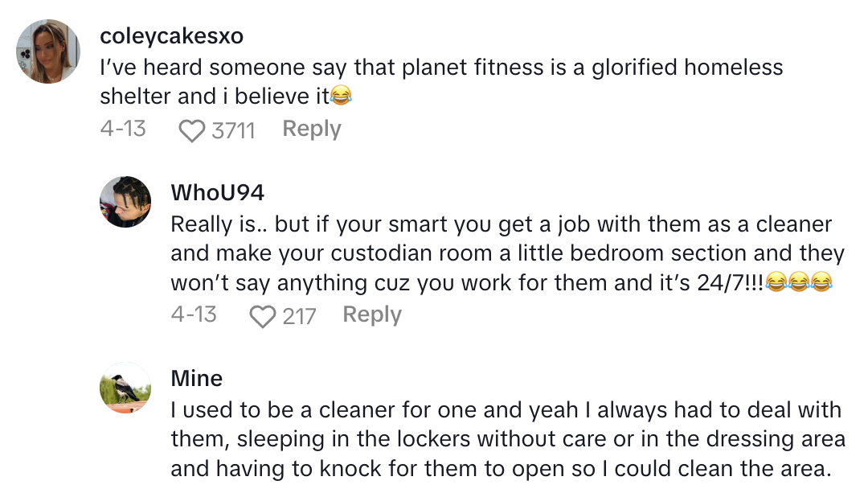Open the coleycakesxo username link
The width and height of the screenshot is (868, 489).
(x=171, y=36)
